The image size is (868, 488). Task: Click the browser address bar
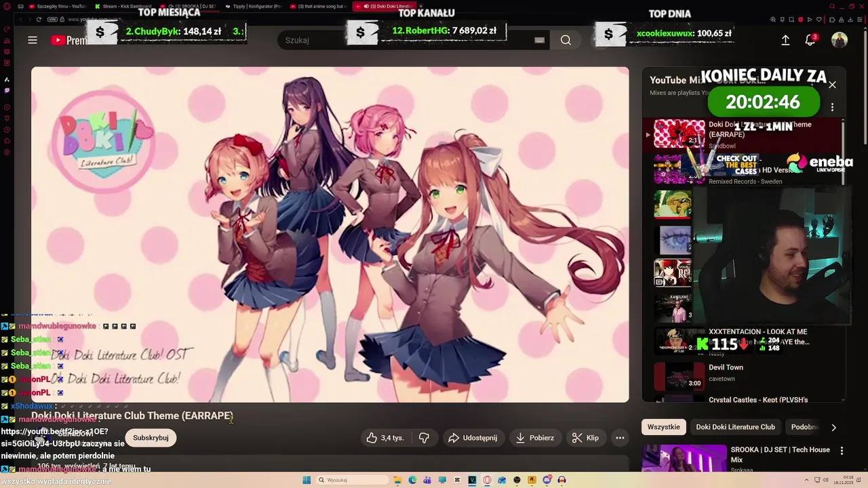pos(407,19)
